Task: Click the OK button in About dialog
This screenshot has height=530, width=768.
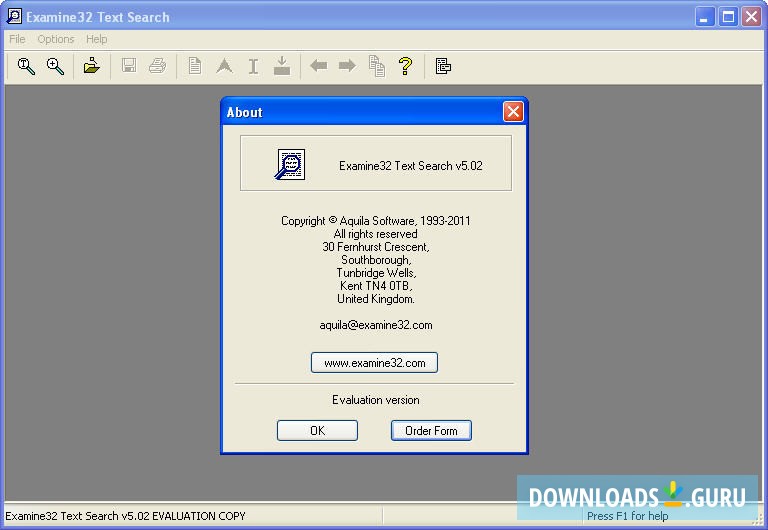Action: click(317, 431)
